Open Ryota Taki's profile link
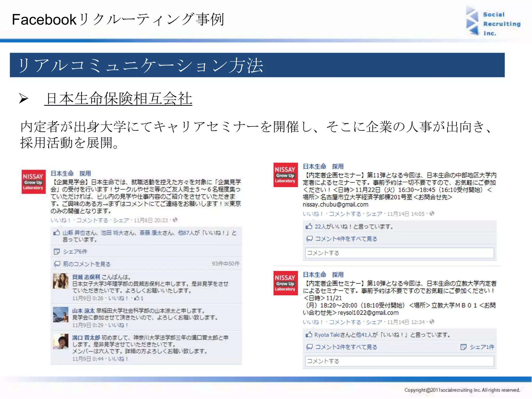This screenshot has height=399, width=532. click(327, 335)
